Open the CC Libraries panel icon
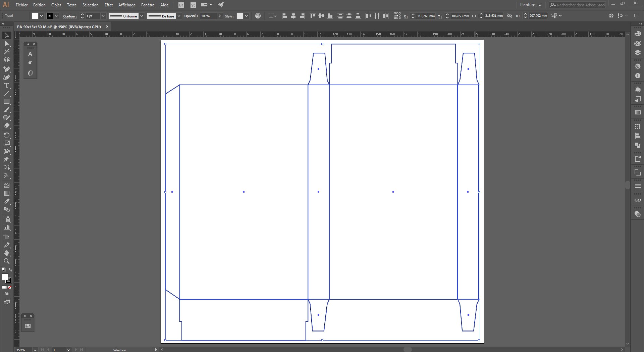 [637, 43]
